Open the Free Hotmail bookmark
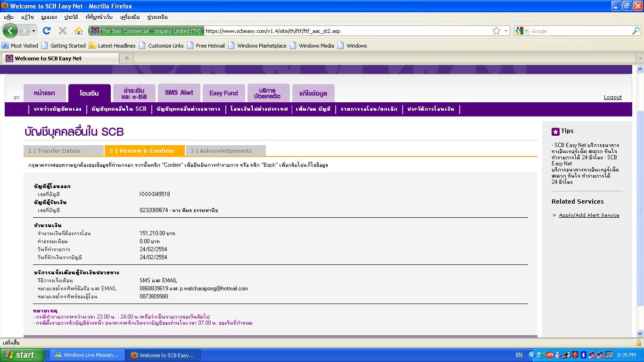The width and height of the screenshot is (644, 362). pyautogui.click(x=206, y=46)
